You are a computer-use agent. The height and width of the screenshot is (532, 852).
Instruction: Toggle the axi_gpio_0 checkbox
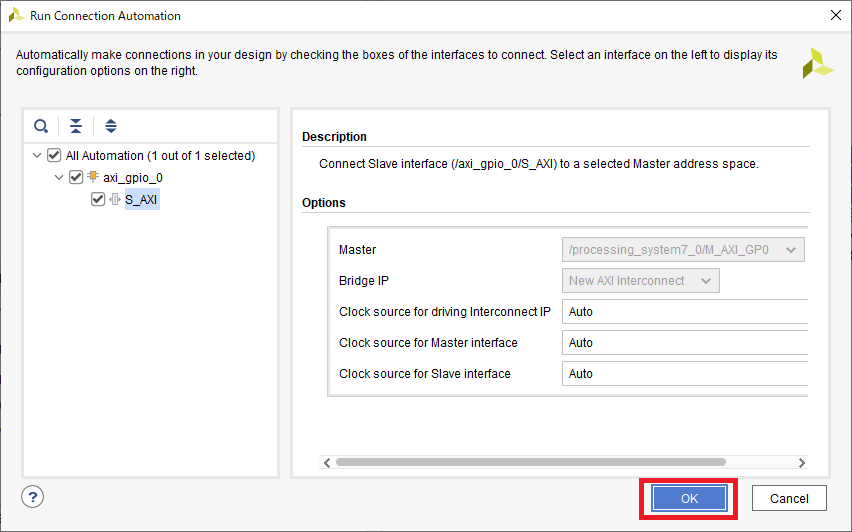pos(76,177)
